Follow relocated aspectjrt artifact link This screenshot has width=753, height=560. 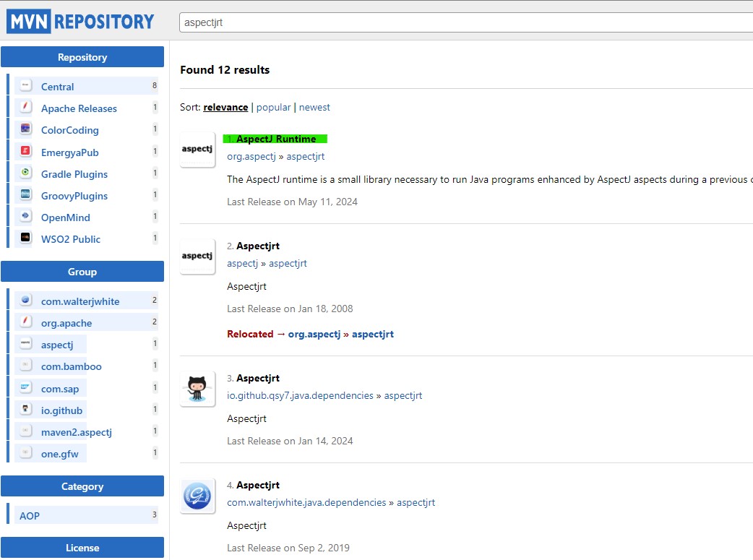click(x=373, y=335)
